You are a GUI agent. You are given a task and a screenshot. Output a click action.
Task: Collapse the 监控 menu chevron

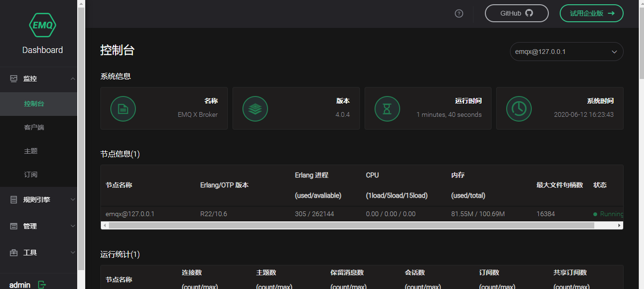point(73,79)
